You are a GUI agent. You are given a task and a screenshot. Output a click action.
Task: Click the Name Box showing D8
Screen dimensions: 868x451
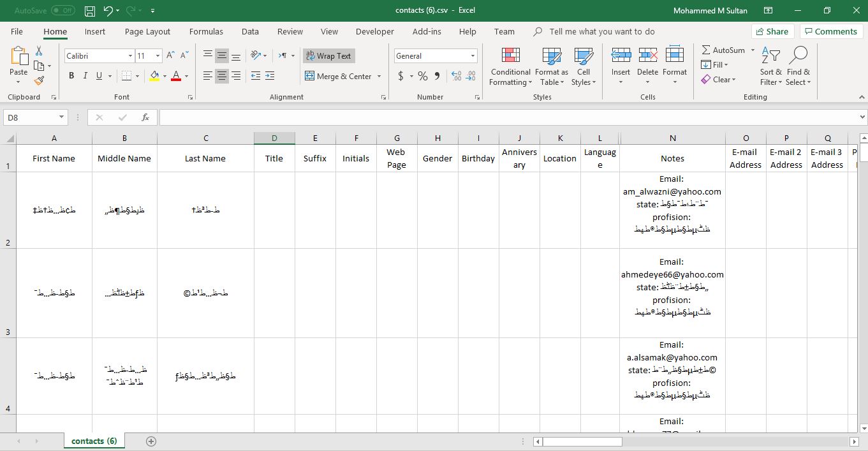pyautogui.click(x=36, y=117)
